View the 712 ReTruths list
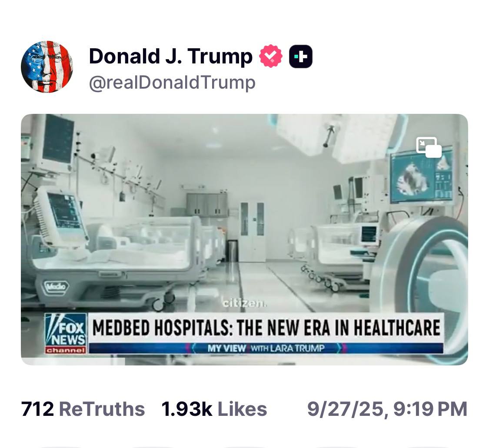This screenshot has height=448, width=489. [x=83, y=409]
